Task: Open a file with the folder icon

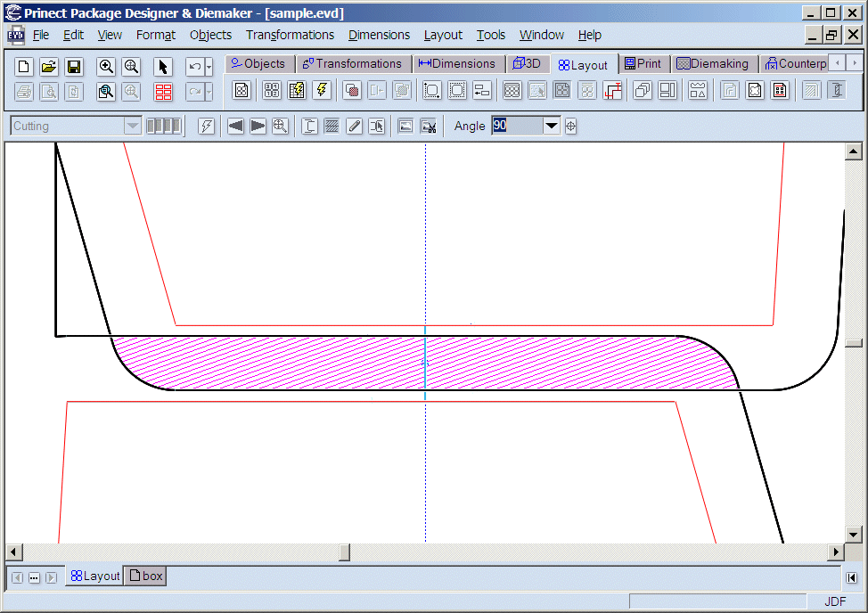Action: coord(49,67)
